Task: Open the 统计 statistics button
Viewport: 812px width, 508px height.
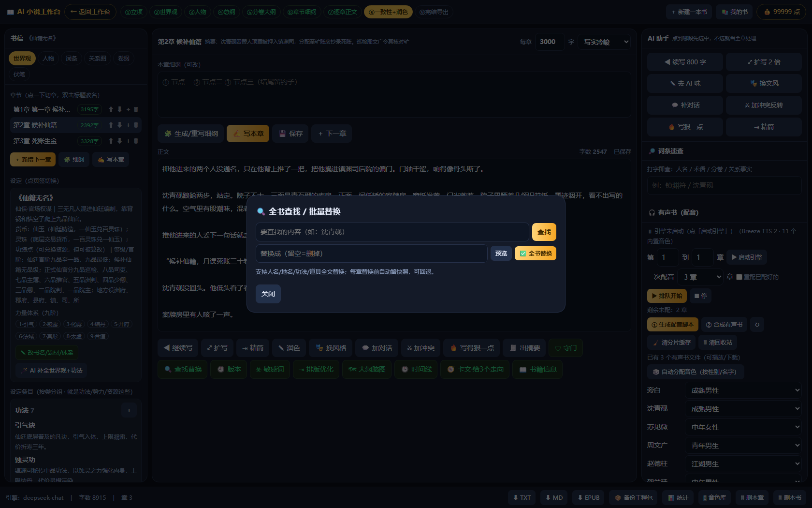Action: coord(678,497)
